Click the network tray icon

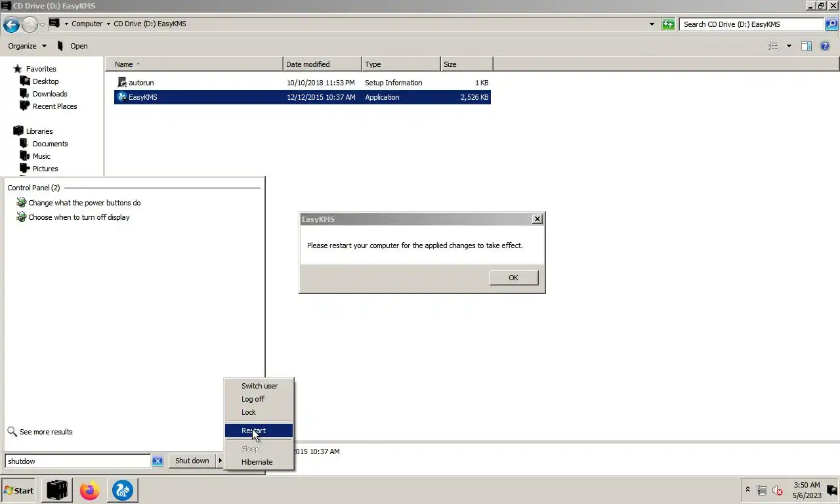[762, 490]
